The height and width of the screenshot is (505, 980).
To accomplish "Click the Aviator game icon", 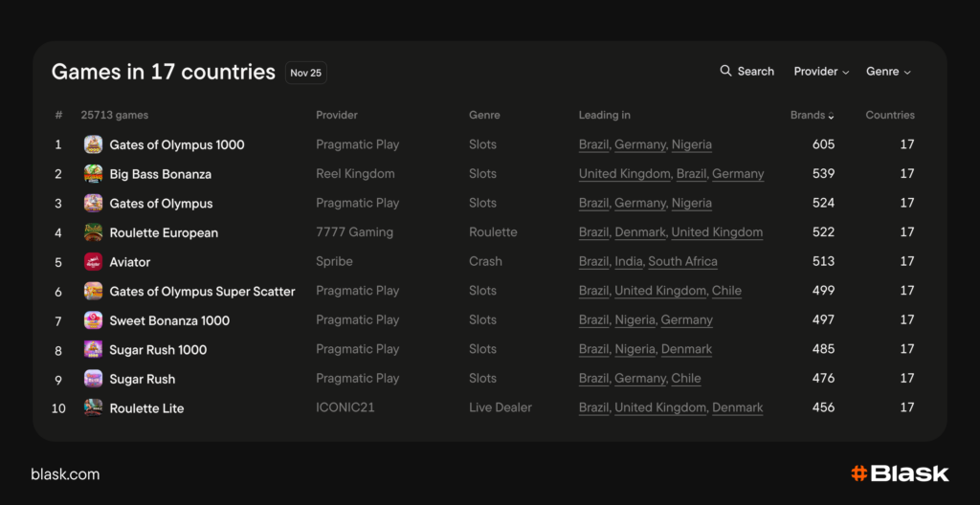I will (x=93, y=262).
